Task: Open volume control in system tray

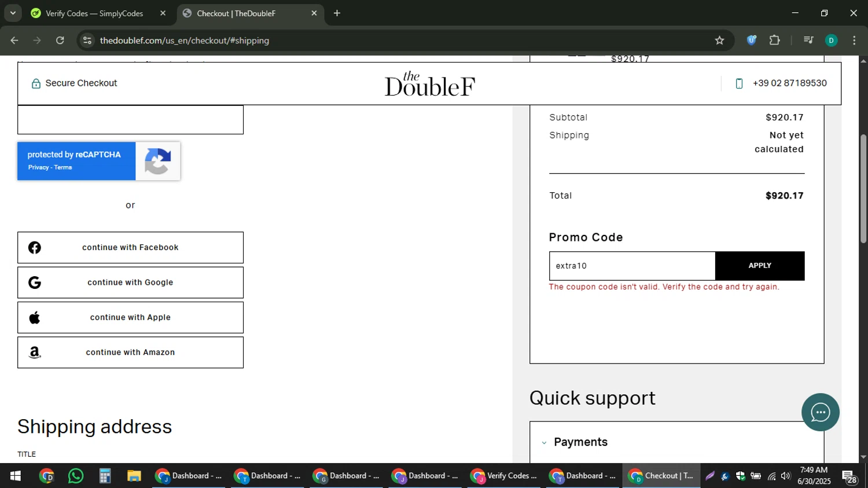Action: pyautogui.click(x=785, y=476)
